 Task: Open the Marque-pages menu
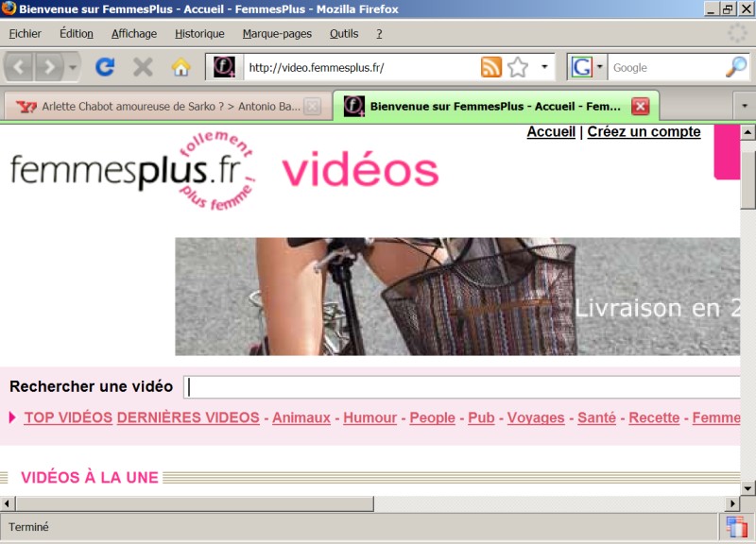pyautogui.click(x=277, y=34)
